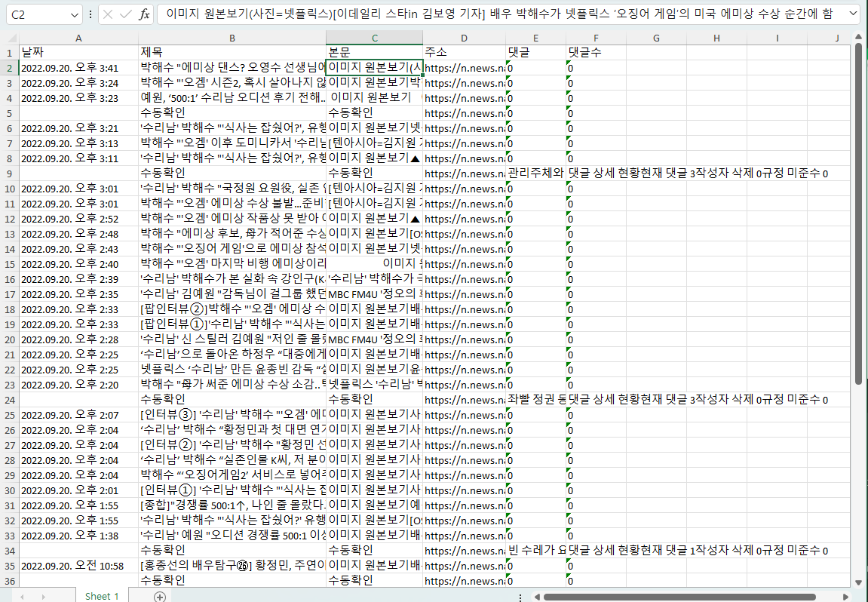Select column B header
Image resolution: width=868 pixels, height=602 pixels.
232,38
